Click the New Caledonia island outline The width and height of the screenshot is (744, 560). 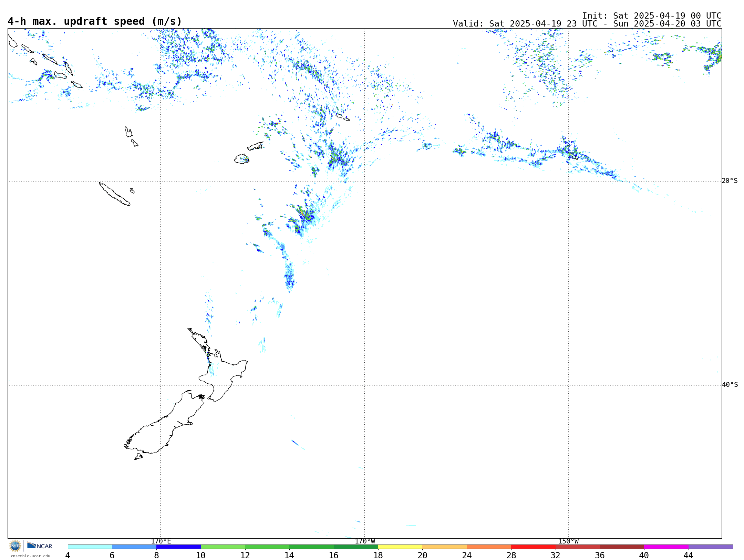[114, 194]
